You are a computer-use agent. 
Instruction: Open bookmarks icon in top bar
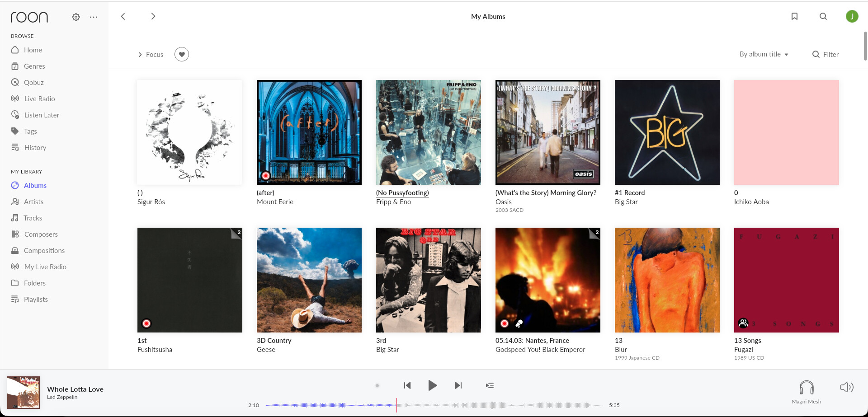(794, 16)
